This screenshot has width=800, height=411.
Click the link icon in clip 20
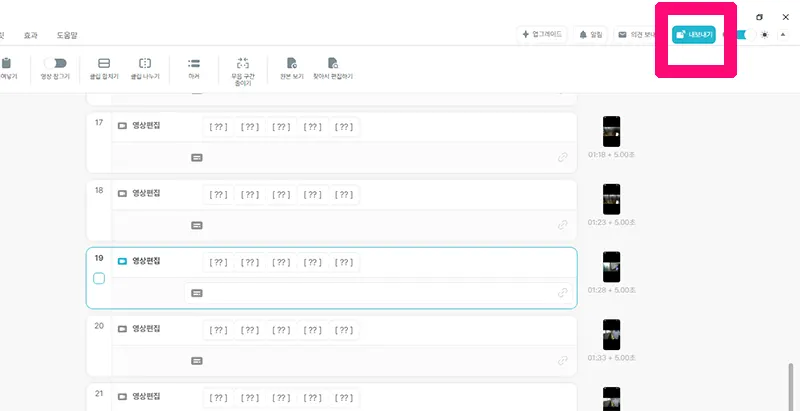[563, 361]
